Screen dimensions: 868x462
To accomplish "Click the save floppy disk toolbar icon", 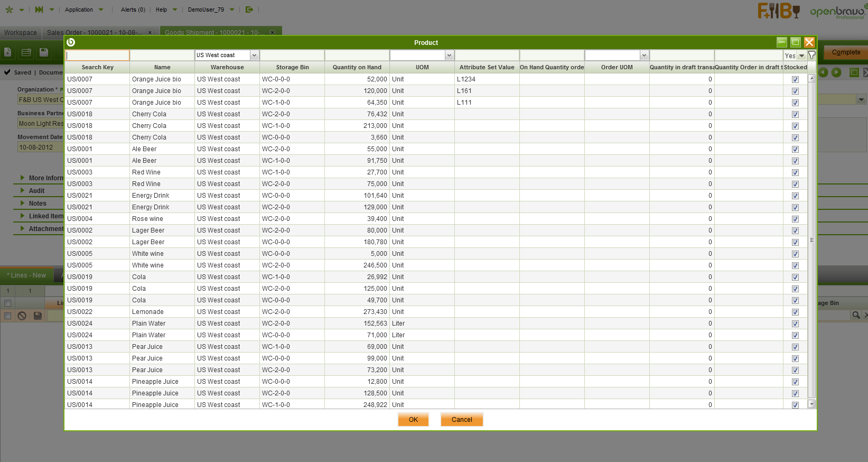I will click(x=44, y=52).
